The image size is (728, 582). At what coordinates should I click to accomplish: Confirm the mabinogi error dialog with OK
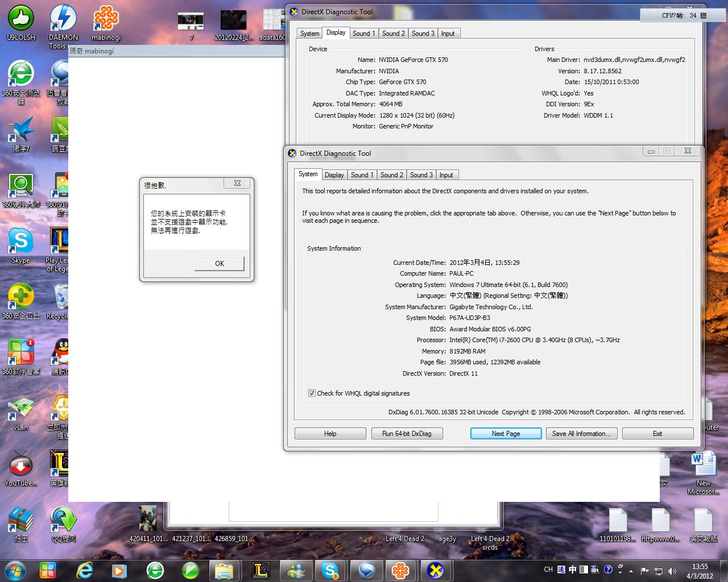click(220, 264)
